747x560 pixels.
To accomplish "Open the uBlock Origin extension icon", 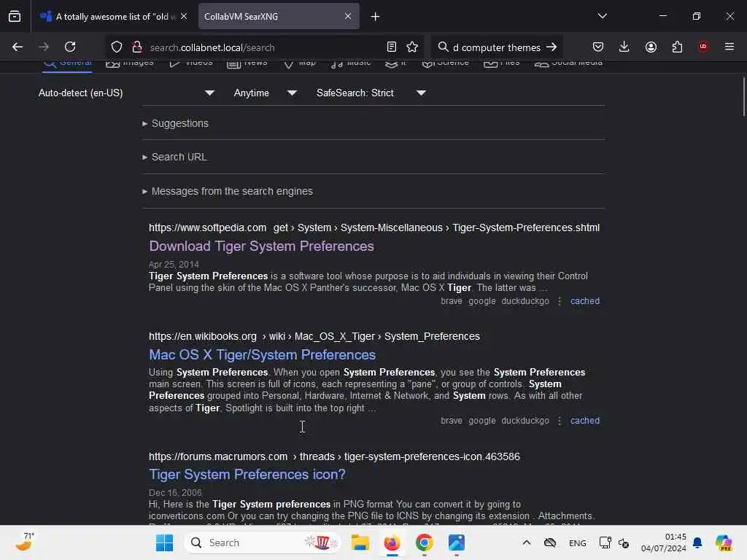I will tap(703, 47).
